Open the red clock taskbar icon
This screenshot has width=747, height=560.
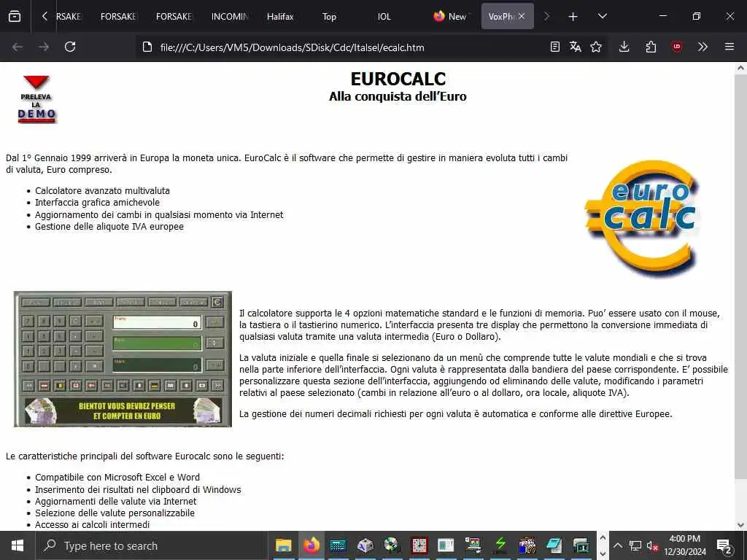click(x=419, y=545)
